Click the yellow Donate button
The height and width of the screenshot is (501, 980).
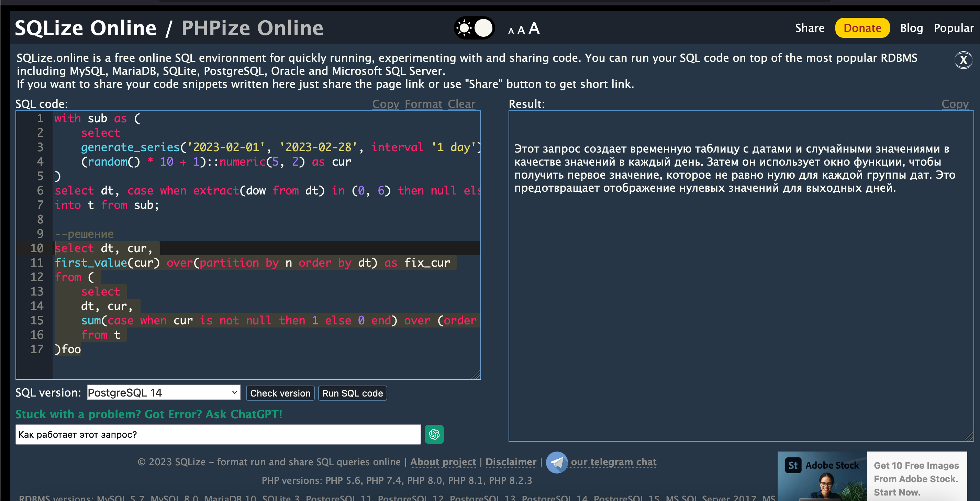click(x=862, y=28)
